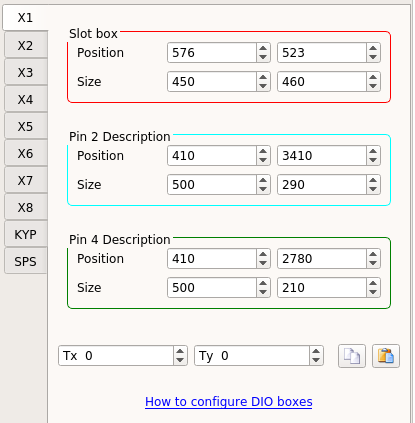Go to the X5 tab

26,126
